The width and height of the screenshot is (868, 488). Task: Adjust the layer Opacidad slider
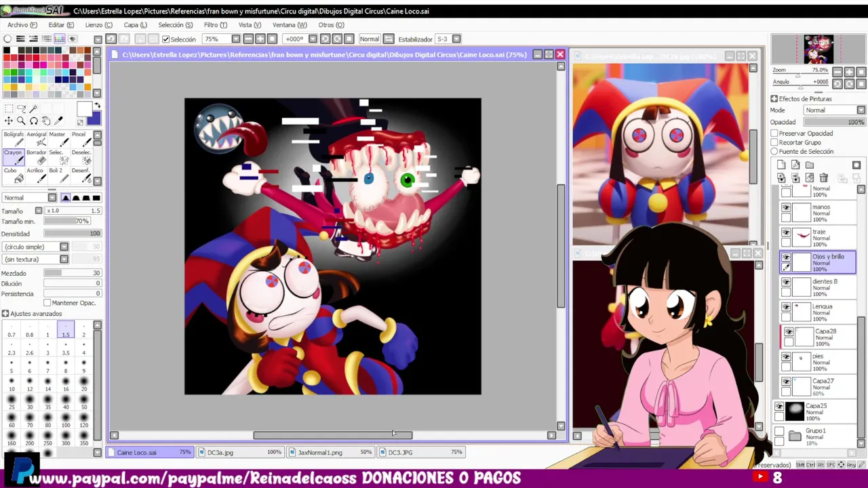(835, 122)
